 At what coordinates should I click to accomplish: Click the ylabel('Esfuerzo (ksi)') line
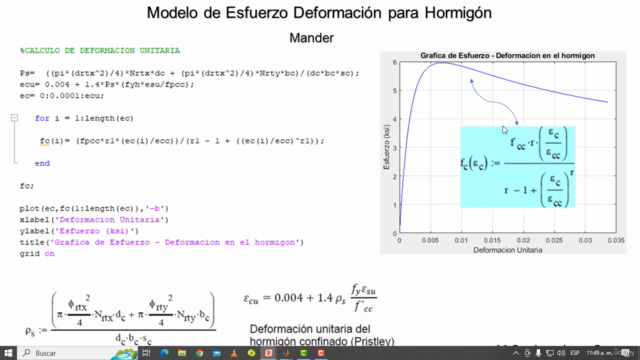point(79,231)
